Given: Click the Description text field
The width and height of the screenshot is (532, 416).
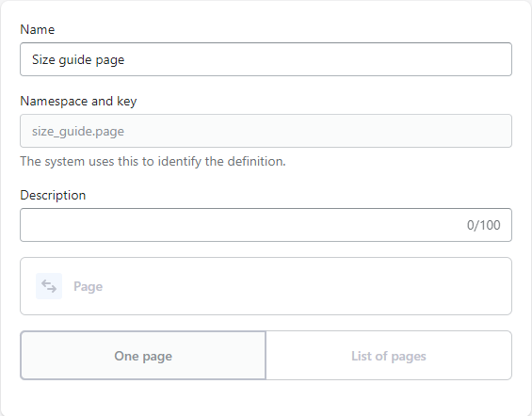Looking at the screenshot, I should (266, 225).
